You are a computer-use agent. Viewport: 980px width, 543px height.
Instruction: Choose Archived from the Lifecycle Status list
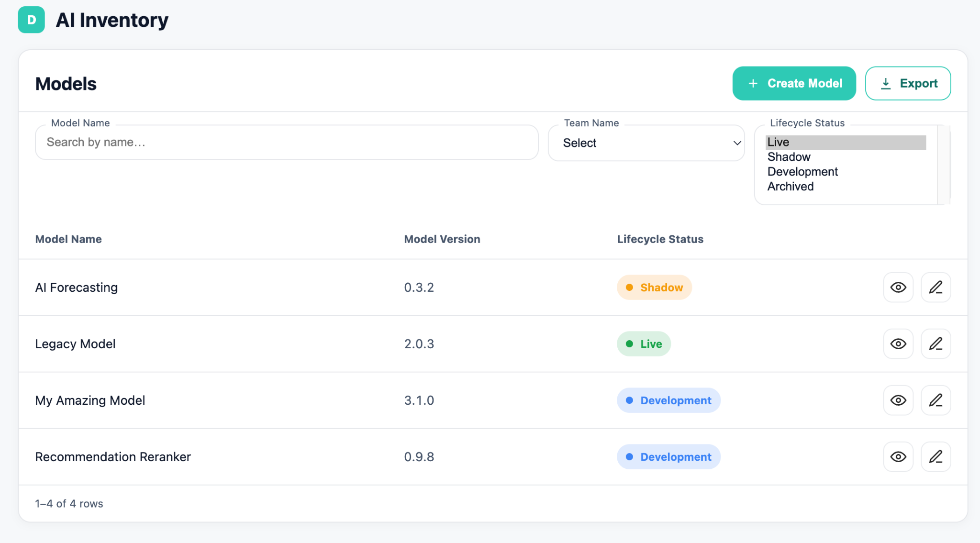click(790, 186)
